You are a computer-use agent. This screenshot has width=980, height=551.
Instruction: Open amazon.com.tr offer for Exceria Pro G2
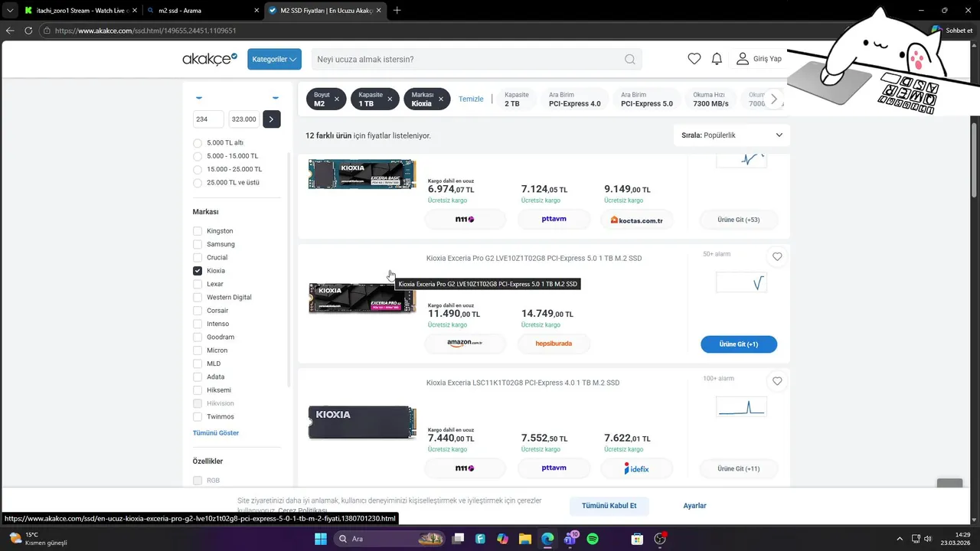pyautogui.click(x=465, y=344)
